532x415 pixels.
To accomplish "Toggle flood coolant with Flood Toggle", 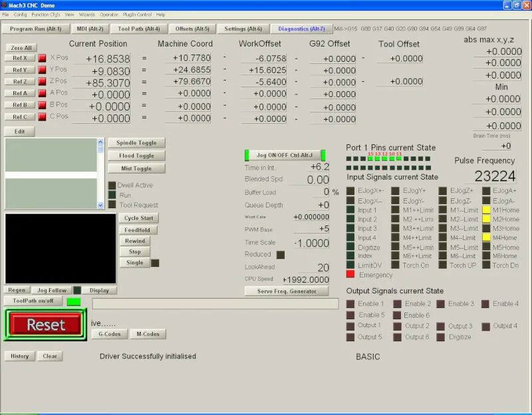I will pyautogui.click(x=137, y=156).
